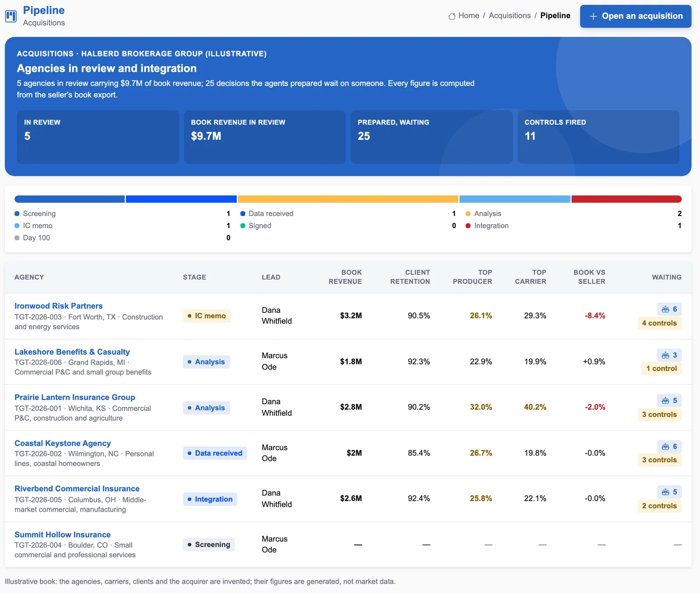Viewport: 700px width, 593px height.
Task: Click the 4 controls badge
Action: pos(659,323)
